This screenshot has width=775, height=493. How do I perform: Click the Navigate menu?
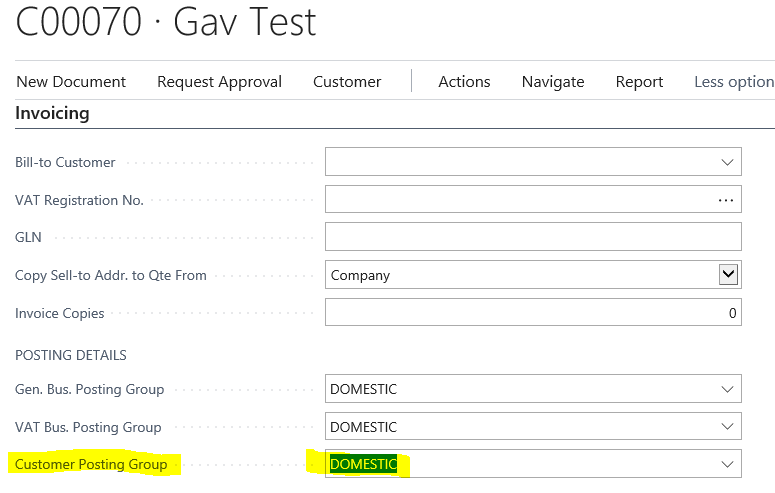coord(553,82)
